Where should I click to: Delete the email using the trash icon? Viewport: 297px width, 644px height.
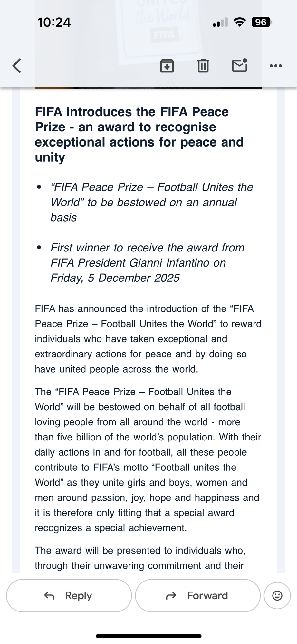pos(203,66)
